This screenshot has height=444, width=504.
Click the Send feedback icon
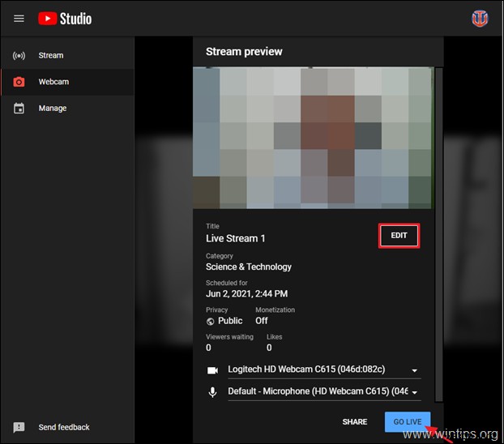(19, 427)
